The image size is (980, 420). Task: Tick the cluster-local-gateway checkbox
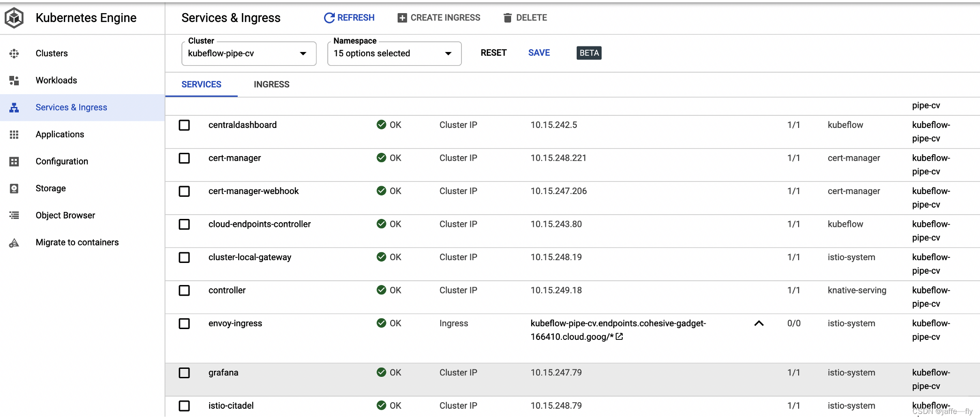184,257
